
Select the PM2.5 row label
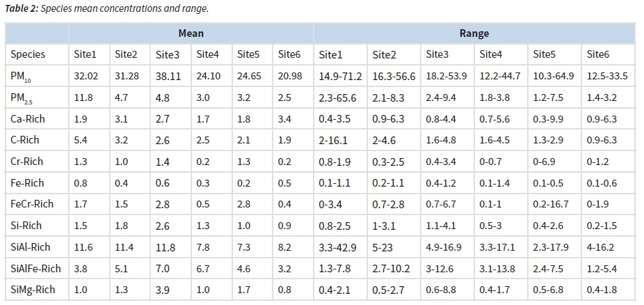point(23,98)
